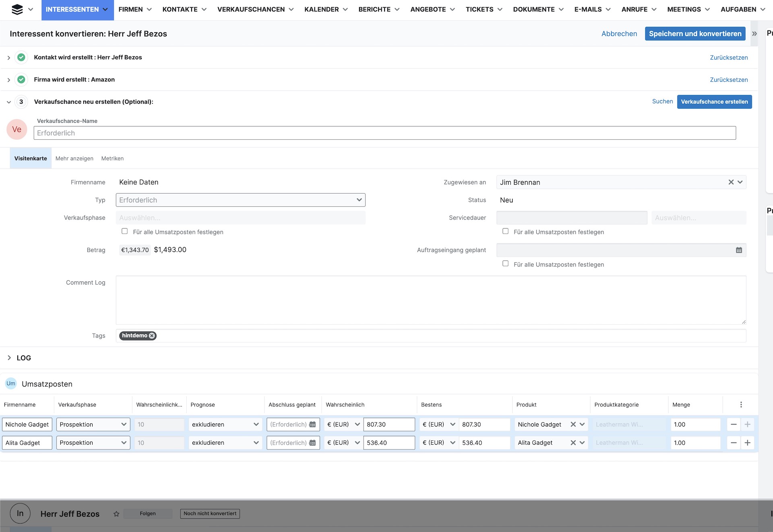
Task: Open the Typ required dropdown
Action: click(240, 200)
